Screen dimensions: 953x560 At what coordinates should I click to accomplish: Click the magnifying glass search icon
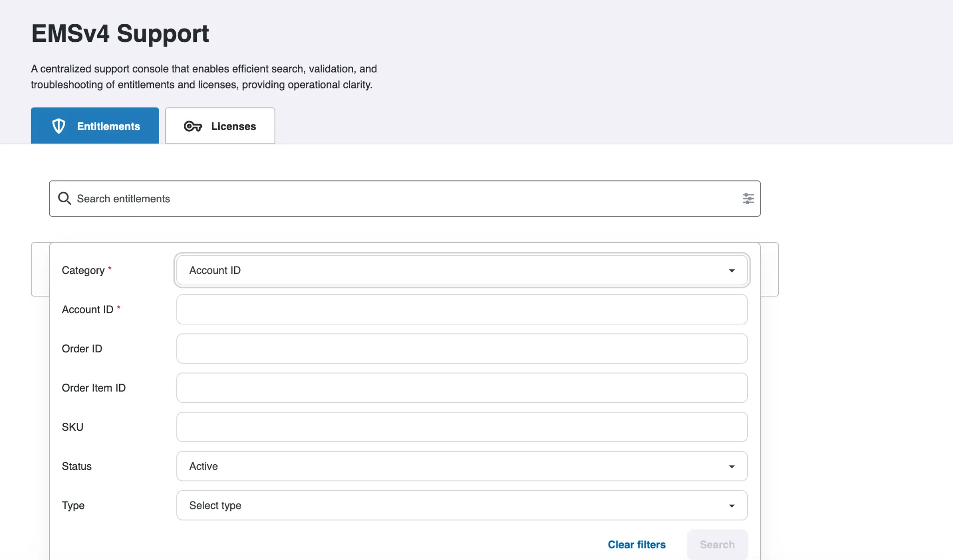click(x=64, y=199)
